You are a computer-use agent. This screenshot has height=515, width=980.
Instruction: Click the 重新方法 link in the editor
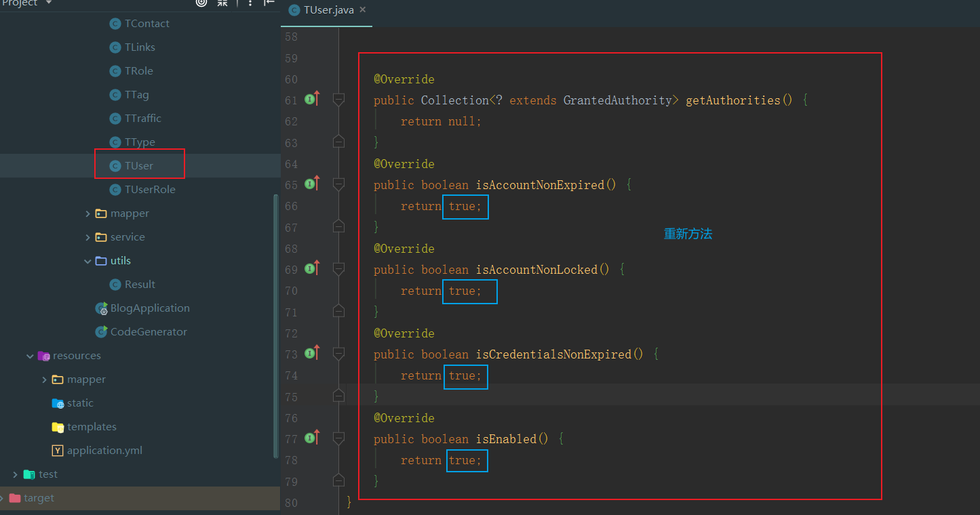point(688,233)
